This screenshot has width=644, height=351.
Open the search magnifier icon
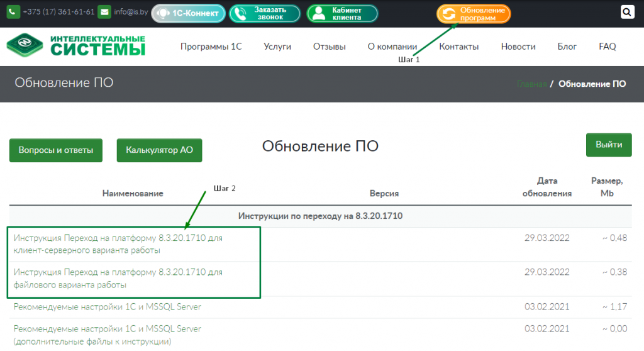[627, 13]
